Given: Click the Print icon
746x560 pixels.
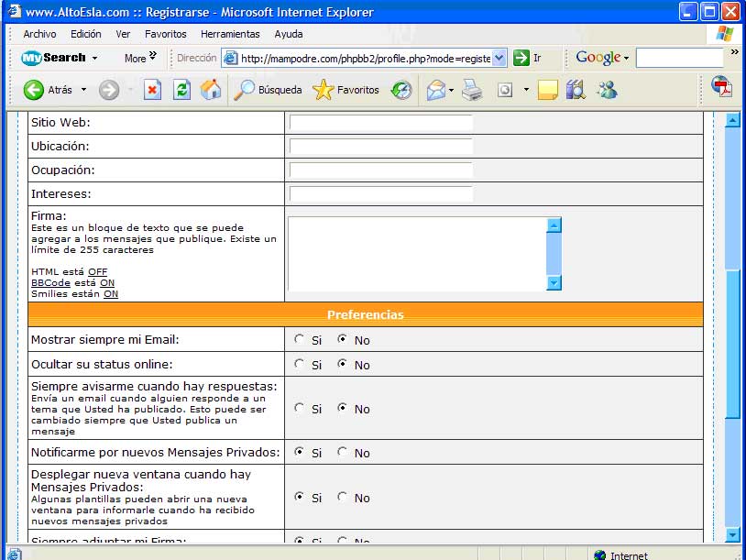Looking at the screenshot, I should (x=472, y=90).
